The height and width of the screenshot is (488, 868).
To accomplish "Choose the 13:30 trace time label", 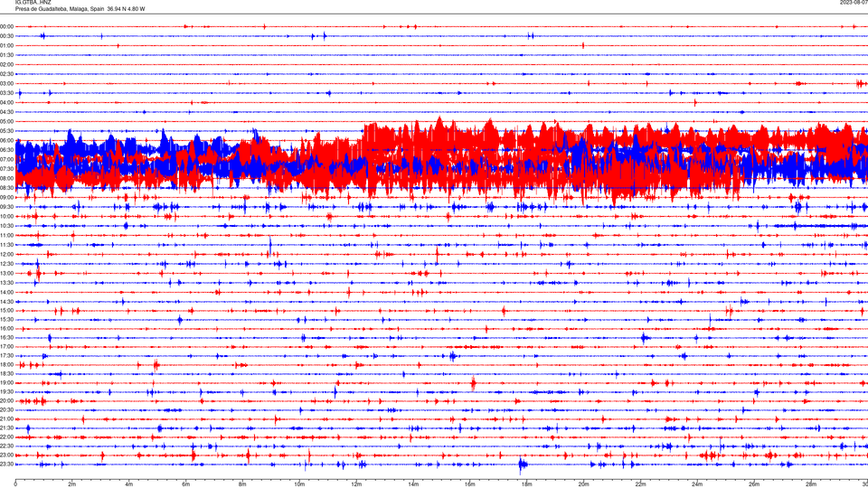I will click(6, 283).
